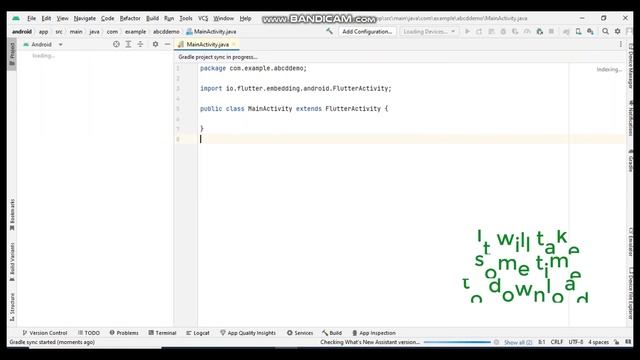Open editor tabs more-options dots

click(x=620, y=44)
